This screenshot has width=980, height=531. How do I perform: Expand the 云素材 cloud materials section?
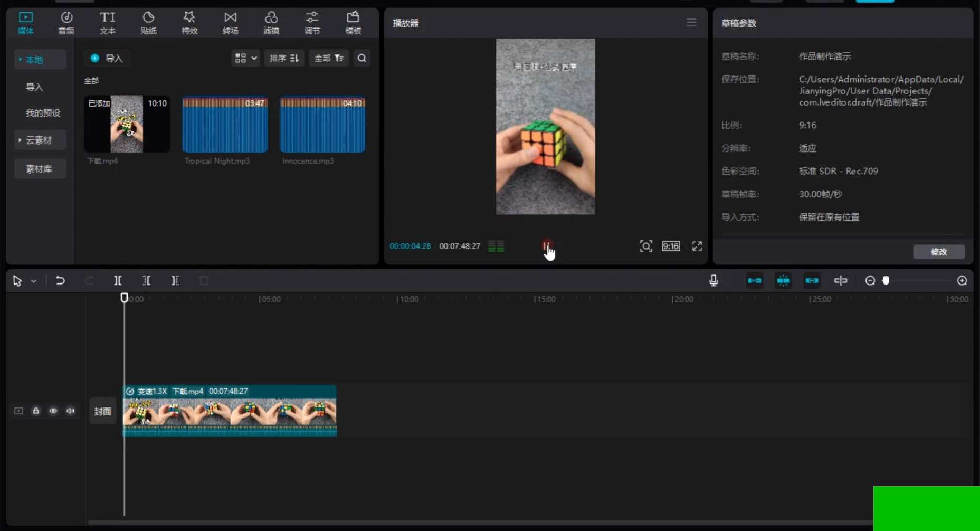[x=40, y=140]
